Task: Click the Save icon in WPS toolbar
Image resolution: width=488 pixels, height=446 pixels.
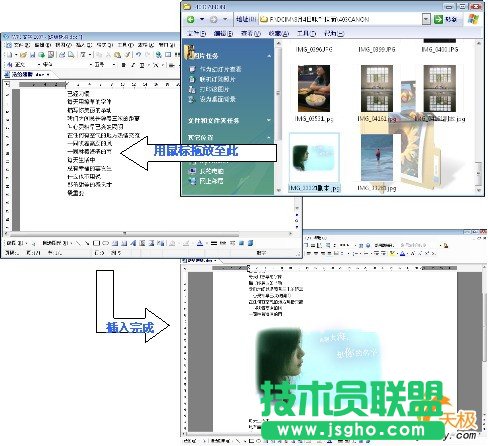Action: pos(32,55)
